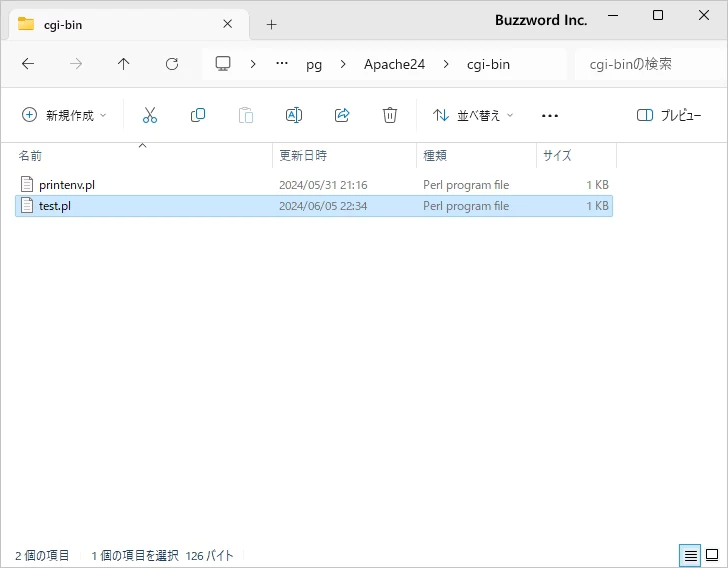Go up one folder level
728x568 pixels.
[x=124, y=64]
